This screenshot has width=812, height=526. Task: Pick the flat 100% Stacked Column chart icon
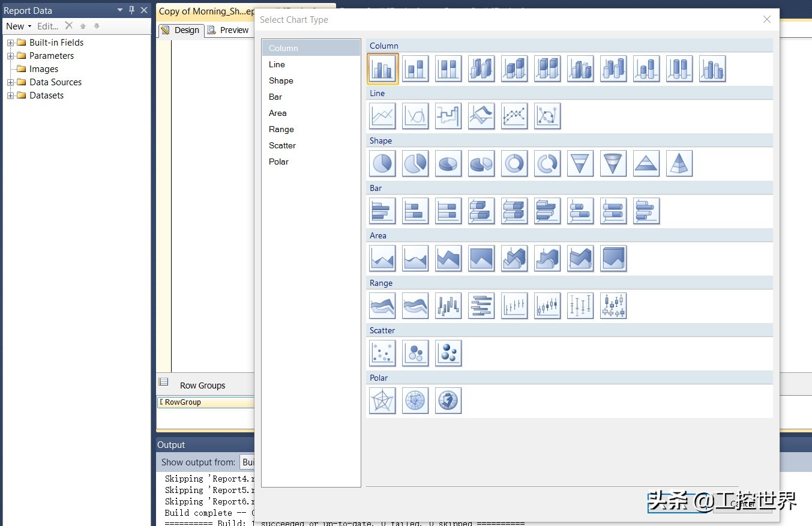[x=448, y=68]
